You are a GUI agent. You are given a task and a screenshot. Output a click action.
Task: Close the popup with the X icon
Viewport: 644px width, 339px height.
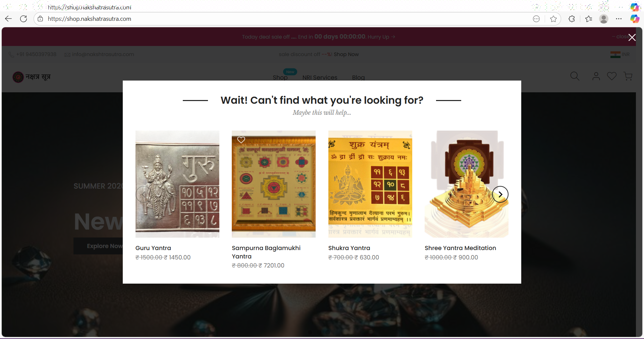coord(632,37)
